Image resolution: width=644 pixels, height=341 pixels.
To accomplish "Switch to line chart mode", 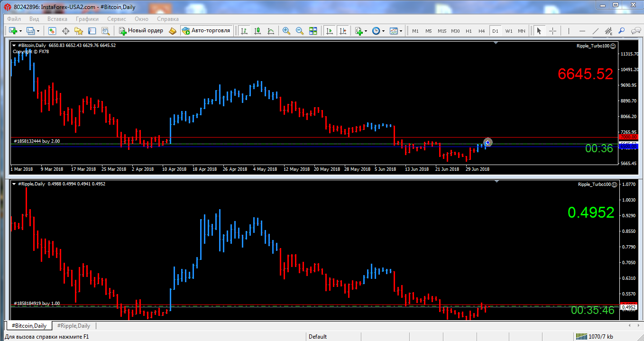I will [x=271, y=31].
